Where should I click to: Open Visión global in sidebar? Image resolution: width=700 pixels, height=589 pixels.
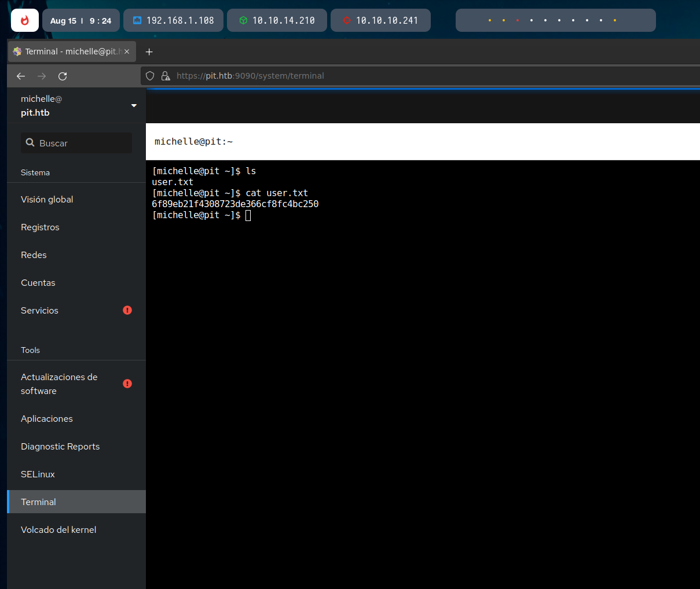pyautogui.click(x=47, y=200)
